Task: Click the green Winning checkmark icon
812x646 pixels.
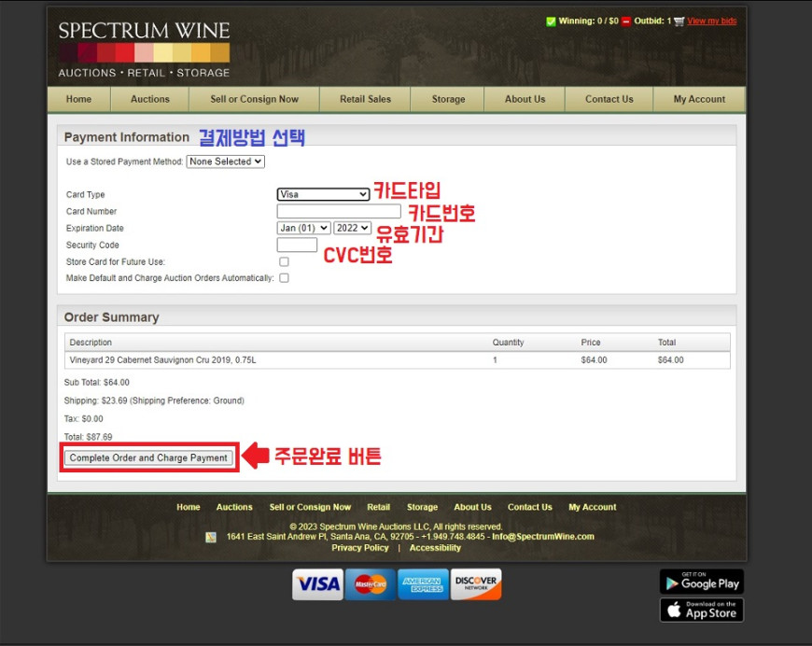Action: click(551, 21)
